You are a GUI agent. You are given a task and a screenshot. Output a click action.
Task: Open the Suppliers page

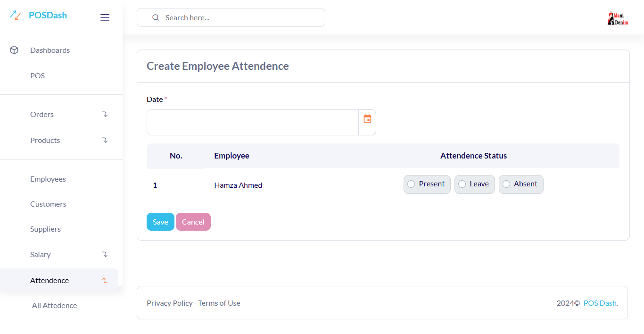(45, 229)
